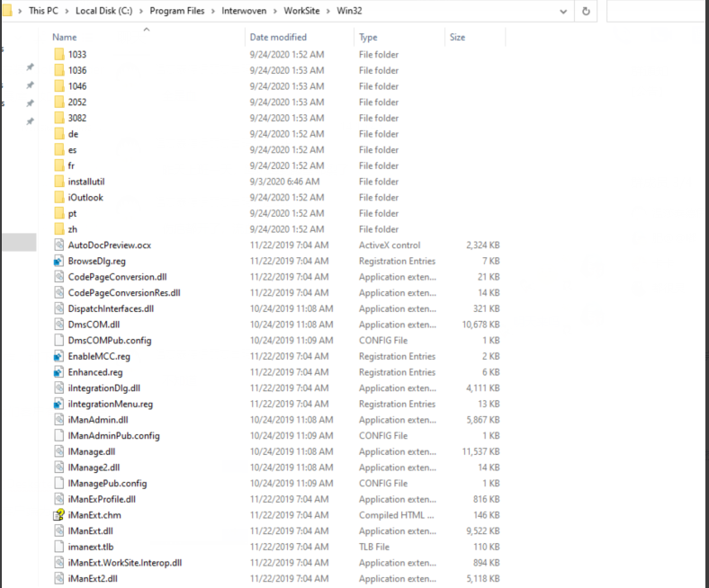709x588 pixels.
Task: Select the EnableMCC.reg registry icon
Action: point(58,356)
